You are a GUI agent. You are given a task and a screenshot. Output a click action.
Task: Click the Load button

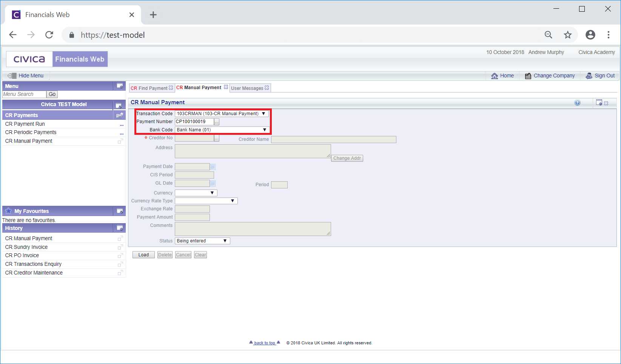(x=143, y=255)
